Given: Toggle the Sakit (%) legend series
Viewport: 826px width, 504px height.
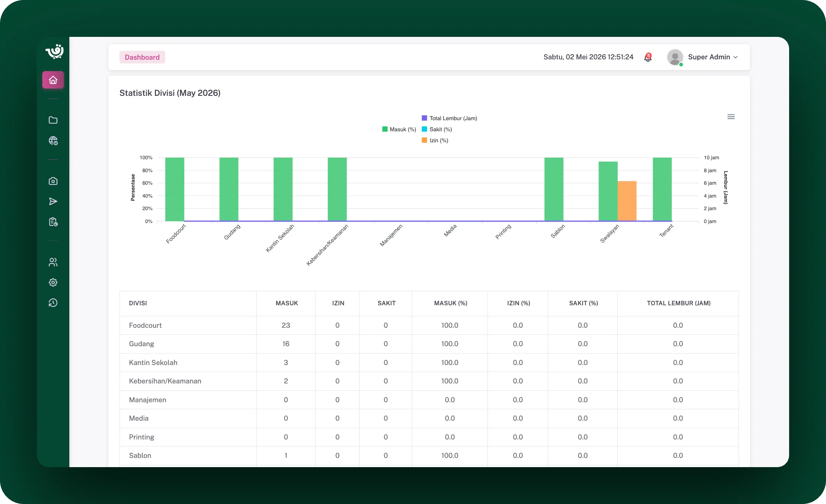Looking at the screenshot, I should tap(437, 129).
